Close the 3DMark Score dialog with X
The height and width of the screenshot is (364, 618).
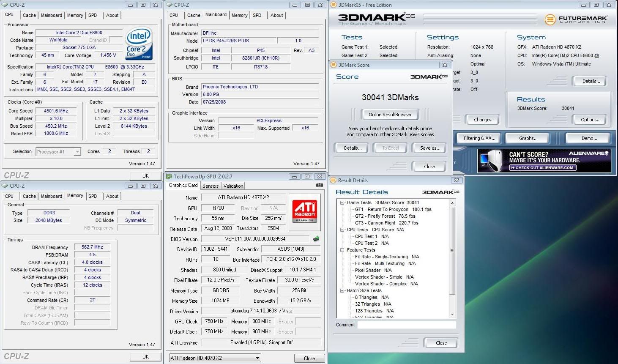445,65
